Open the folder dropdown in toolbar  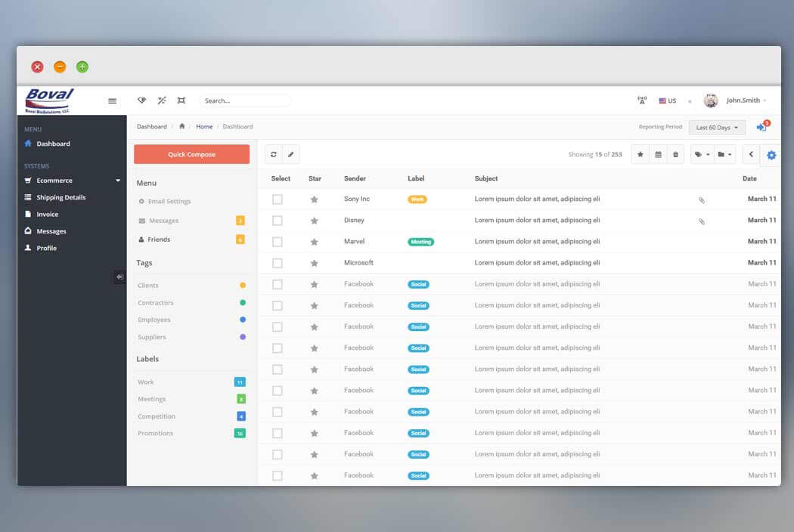724,154
